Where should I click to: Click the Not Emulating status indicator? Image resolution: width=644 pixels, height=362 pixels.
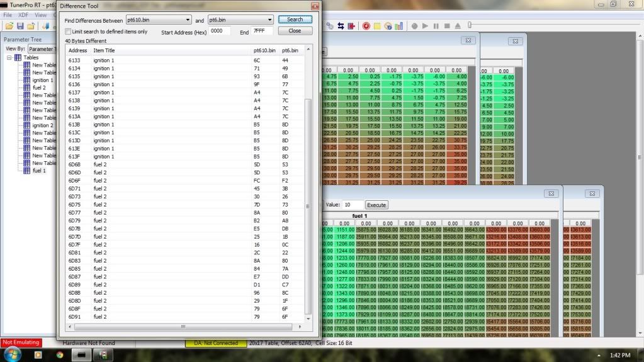pyautogui.click(x=21, y=342)
